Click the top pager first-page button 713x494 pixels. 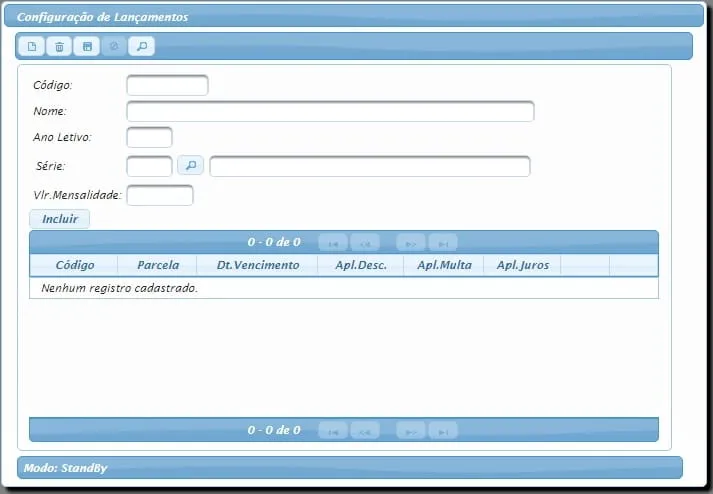tap(333, 243)
